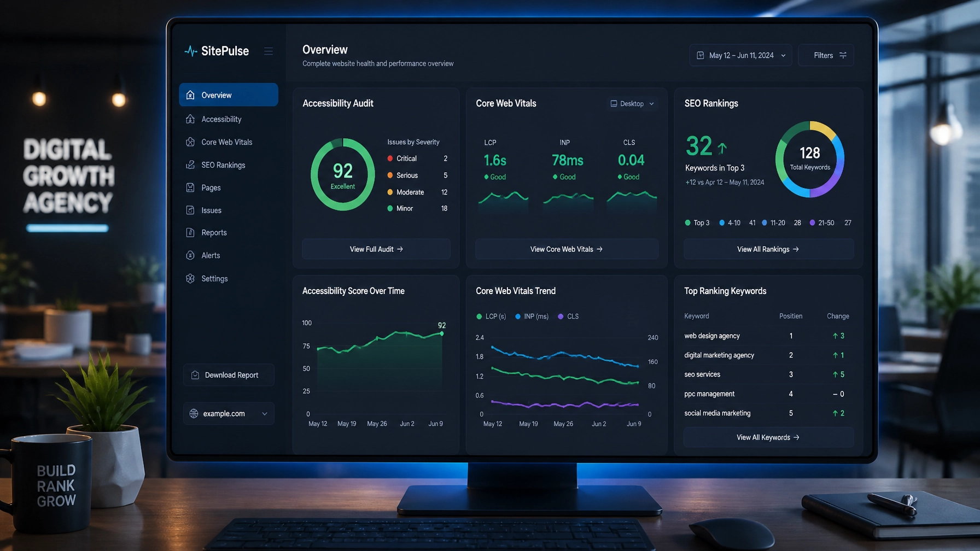Navigate to SEO Rankings in sidebar

point(229,165)
